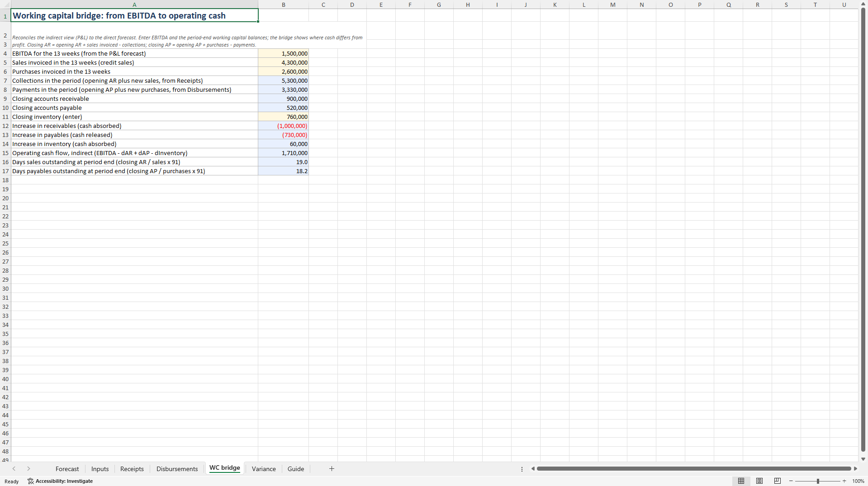Select row 30 header
This screenshot has height=486, width=868.
click(x=5, y=288)
